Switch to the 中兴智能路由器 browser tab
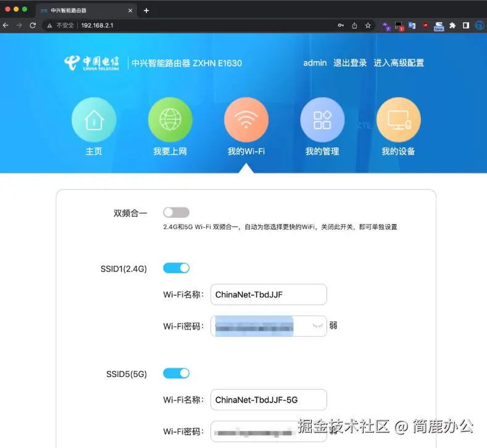Viewport: 487px width, 448px height. [x=86, y=10]
